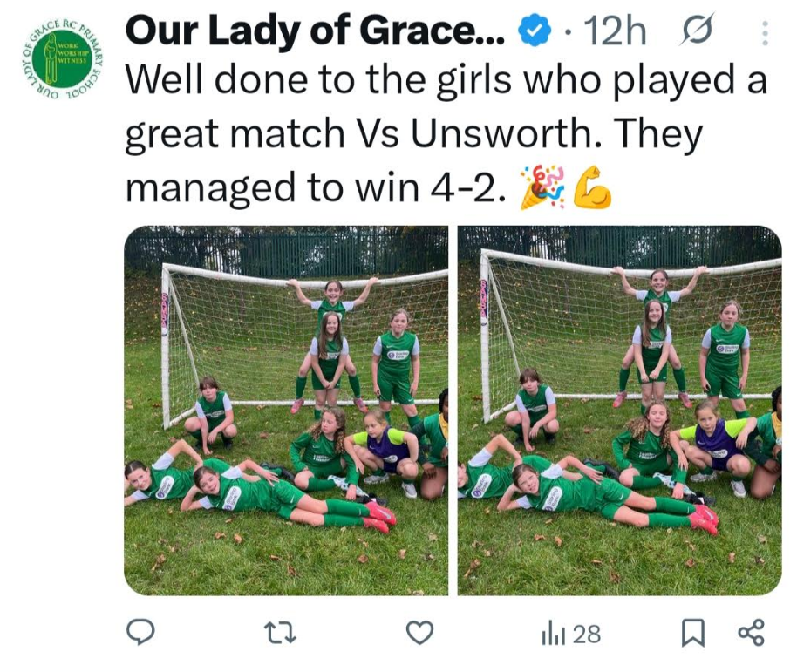Open the three-dot more options menu

(x=765, y=32)
